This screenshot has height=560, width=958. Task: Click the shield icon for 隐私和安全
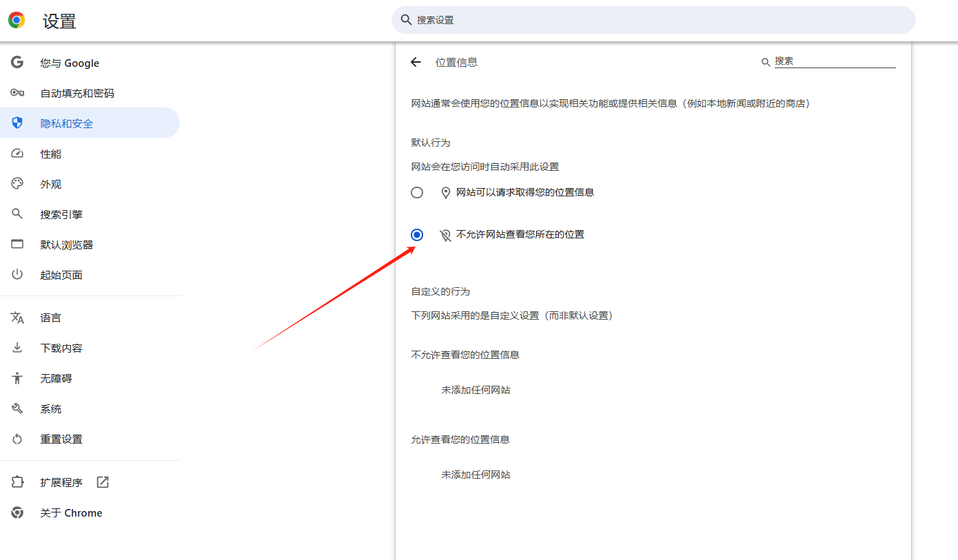tap(17, 123)
